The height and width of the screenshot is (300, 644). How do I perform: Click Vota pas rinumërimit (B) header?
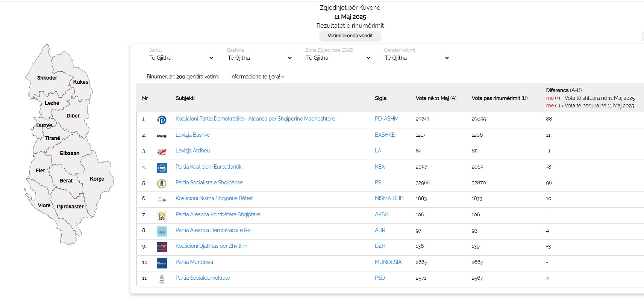[x=500, y=98]
